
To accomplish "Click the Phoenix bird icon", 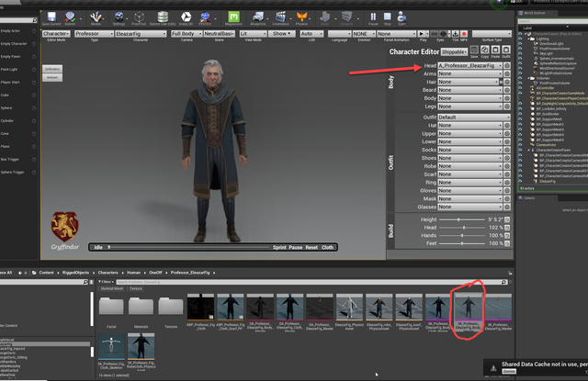I will (302, 17).
